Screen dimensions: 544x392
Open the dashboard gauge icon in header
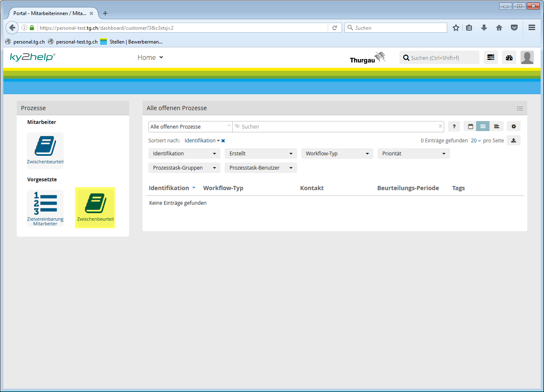(509, 57)
